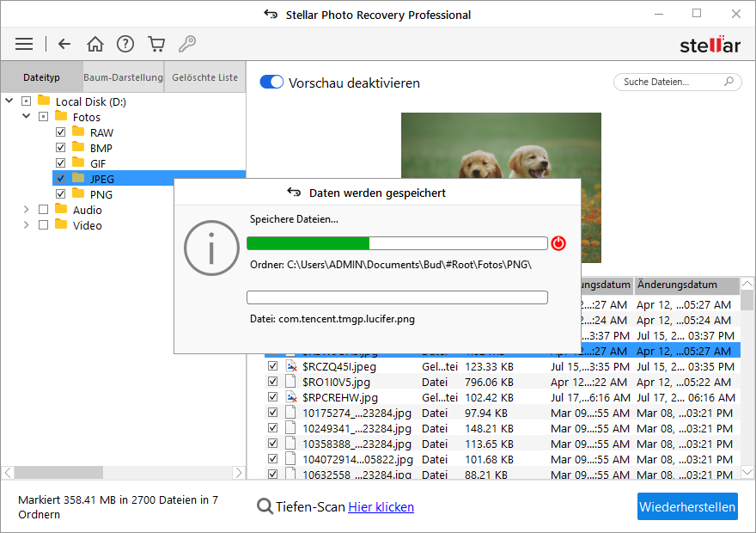The width and height of the screenshot is (756, 533).
Task: Go to the home screen icon
Action: (x=95, y=44)
